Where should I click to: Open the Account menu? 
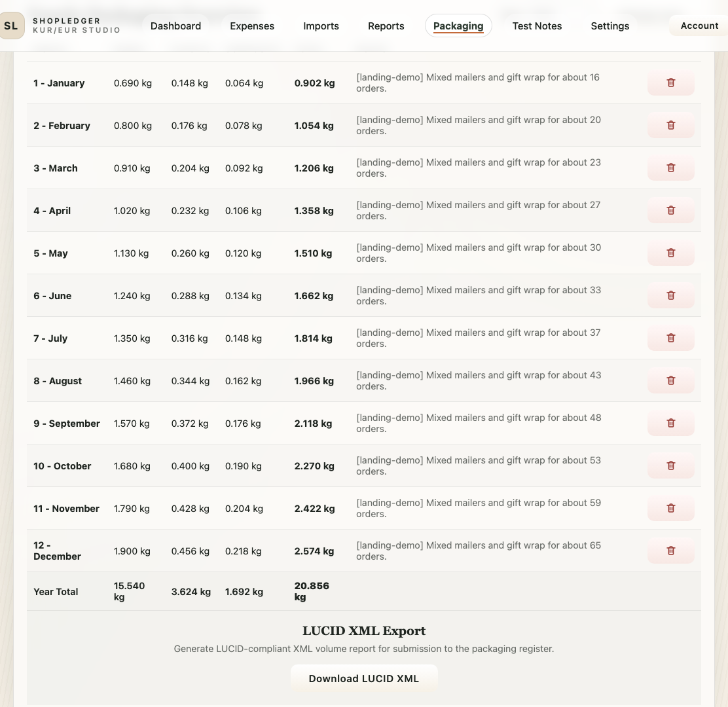[699, 26]
